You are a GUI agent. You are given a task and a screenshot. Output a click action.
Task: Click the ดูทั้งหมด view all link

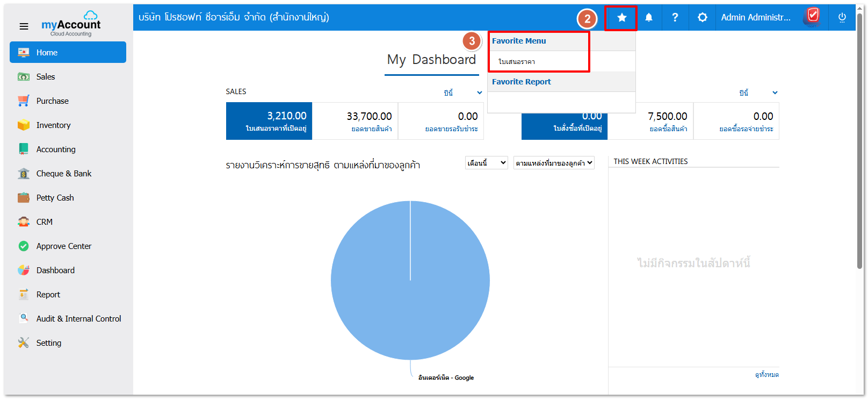[x=766, y=375]
